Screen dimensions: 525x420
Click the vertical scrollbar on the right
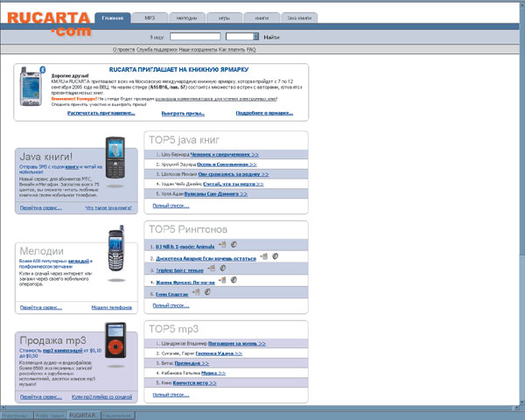click(522, 203)
